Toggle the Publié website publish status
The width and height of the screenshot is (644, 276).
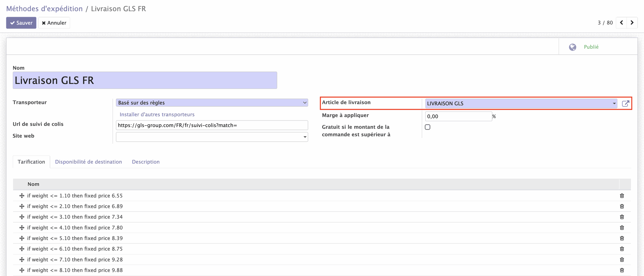click(x=591, y=47)
